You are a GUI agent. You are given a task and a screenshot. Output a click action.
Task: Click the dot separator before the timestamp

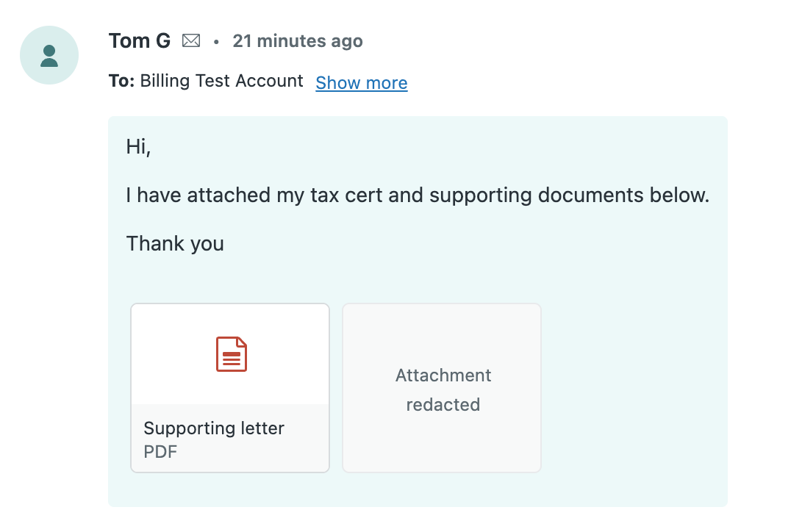[216, 42]
